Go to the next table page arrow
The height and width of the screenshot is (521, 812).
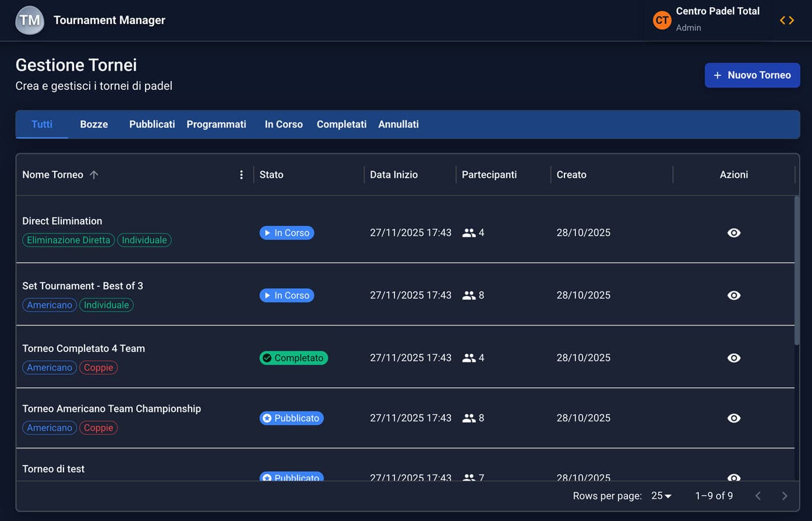coord(784,496)
